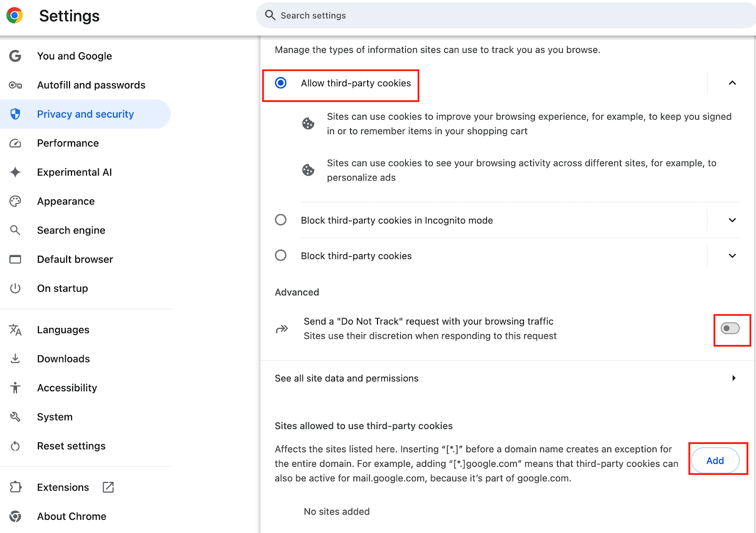Click the Performance speedometer icon
756x533 pixels.
point(15,143)
